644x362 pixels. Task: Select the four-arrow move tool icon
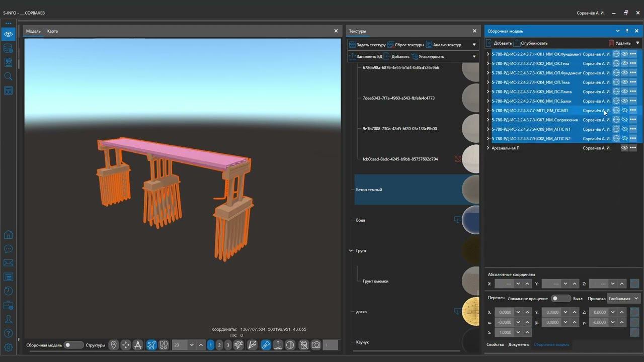pyautogui.click(x=126, y=345)
